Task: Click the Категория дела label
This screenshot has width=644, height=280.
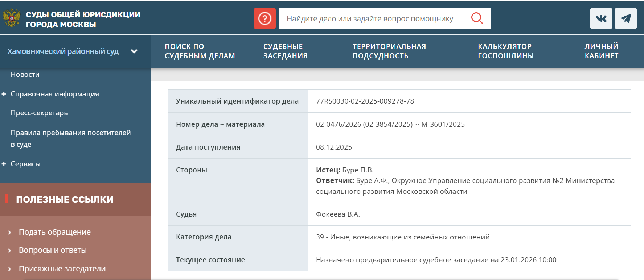Action: pyautogui.click(x=204, y=237)
